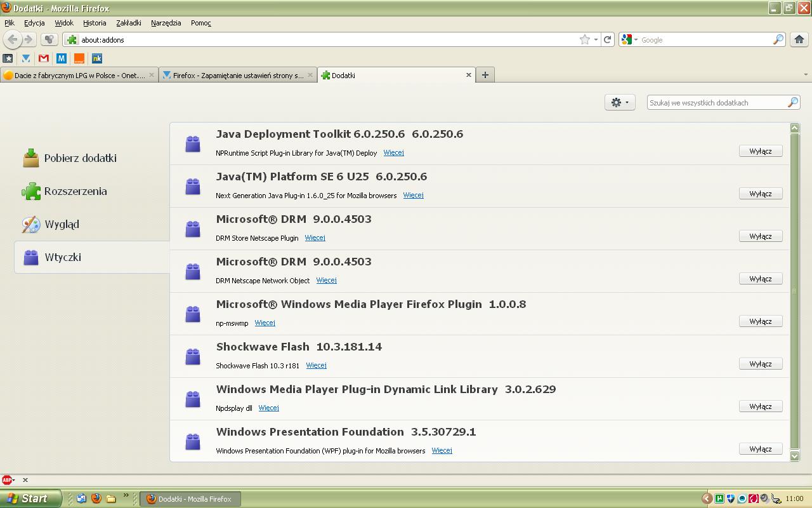
Task: Switch to Firefox - Zapamiętanie ustawień tab
Action: point(238,75)
